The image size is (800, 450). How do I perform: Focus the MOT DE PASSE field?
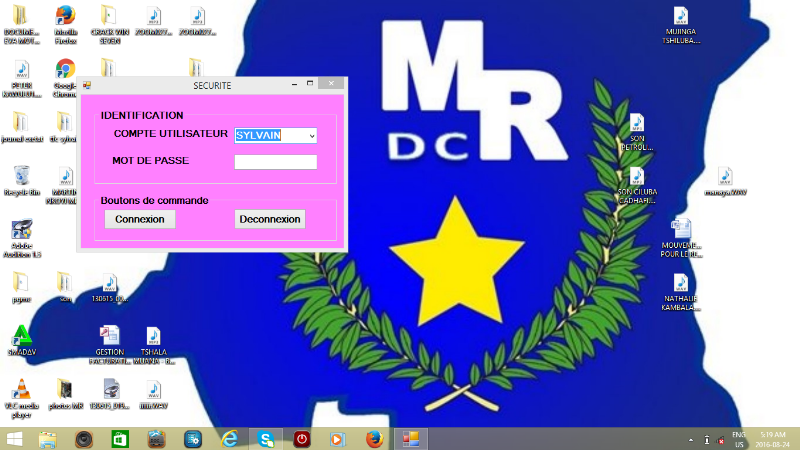[x=275, y=162]
